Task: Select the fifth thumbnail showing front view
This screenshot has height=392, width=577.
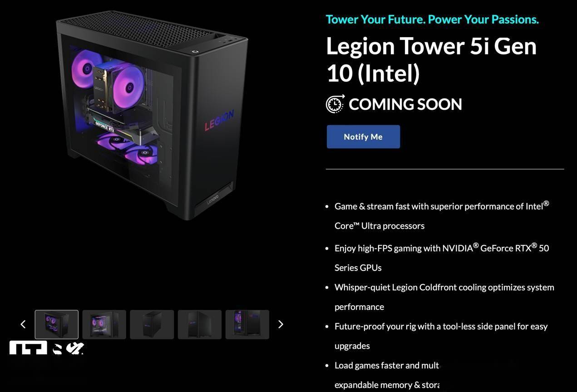Action: coord(247,324)
